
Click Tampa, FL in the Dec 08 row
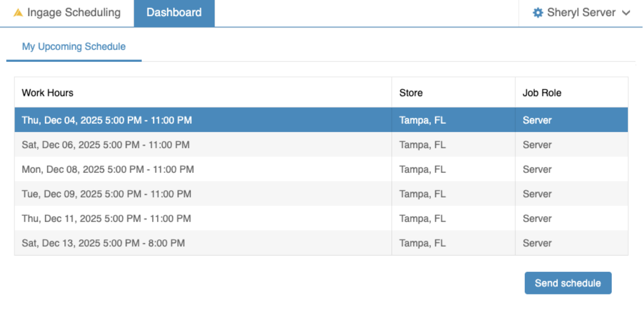coord(422,169)
